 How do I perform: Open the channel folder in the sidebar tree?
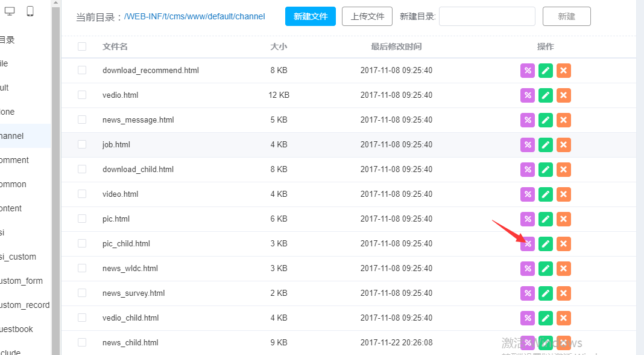[12, 136]
